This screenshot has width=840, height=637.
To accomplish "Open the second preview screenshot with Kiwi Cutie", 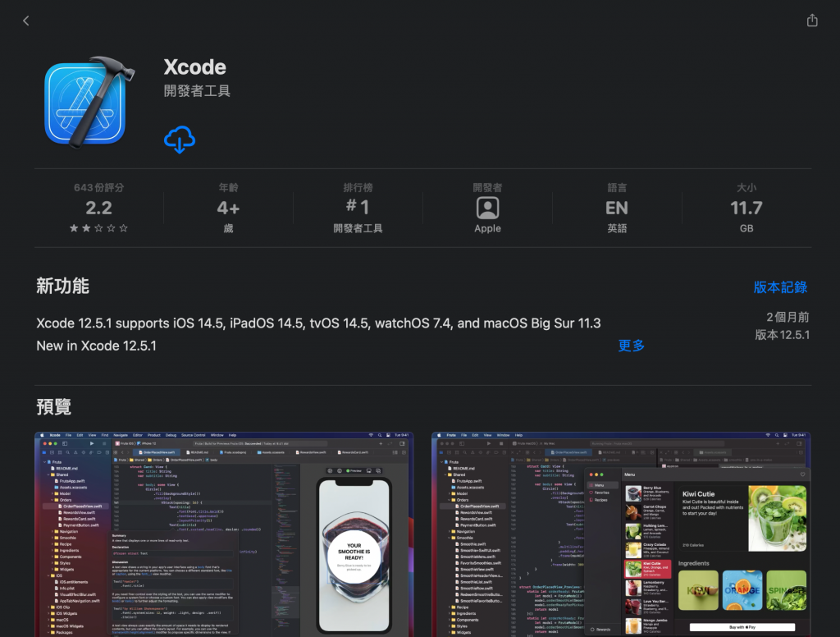I will [x=621, y=534].
